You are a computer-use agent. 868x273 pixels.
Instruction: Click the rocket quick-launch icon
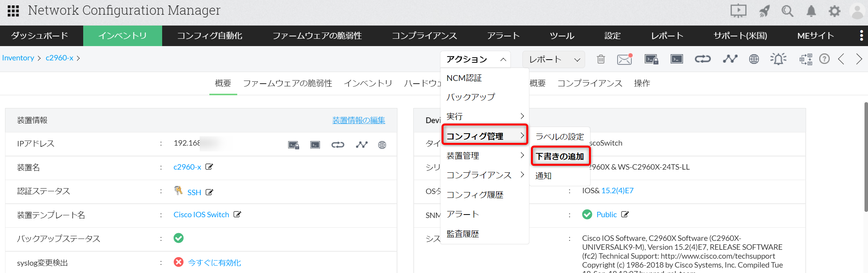pyautogui.click(x=764, y=11)
